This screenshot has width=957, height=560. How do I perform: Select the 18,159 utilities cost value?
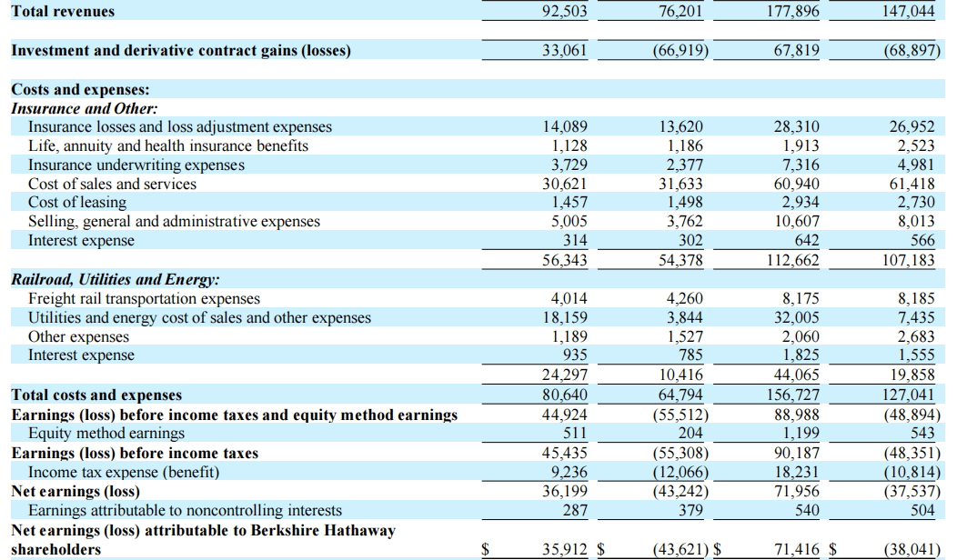point(565,317)
